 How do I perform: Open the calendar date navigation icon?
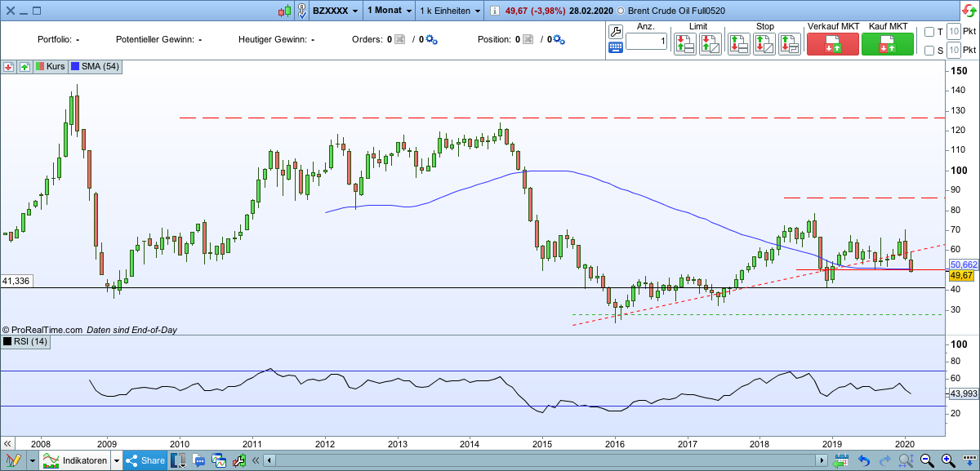[842, 460]
